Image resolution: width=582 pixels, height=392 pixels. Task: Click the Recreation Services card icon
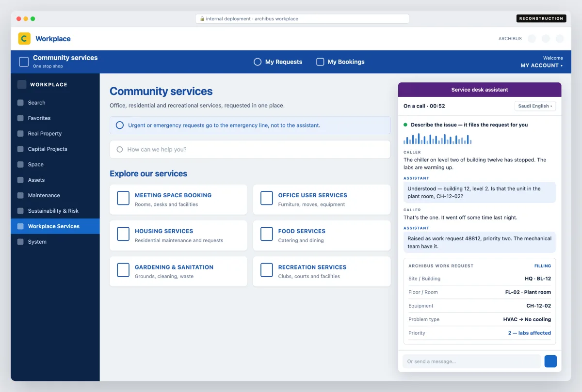(x=267, y=270)
